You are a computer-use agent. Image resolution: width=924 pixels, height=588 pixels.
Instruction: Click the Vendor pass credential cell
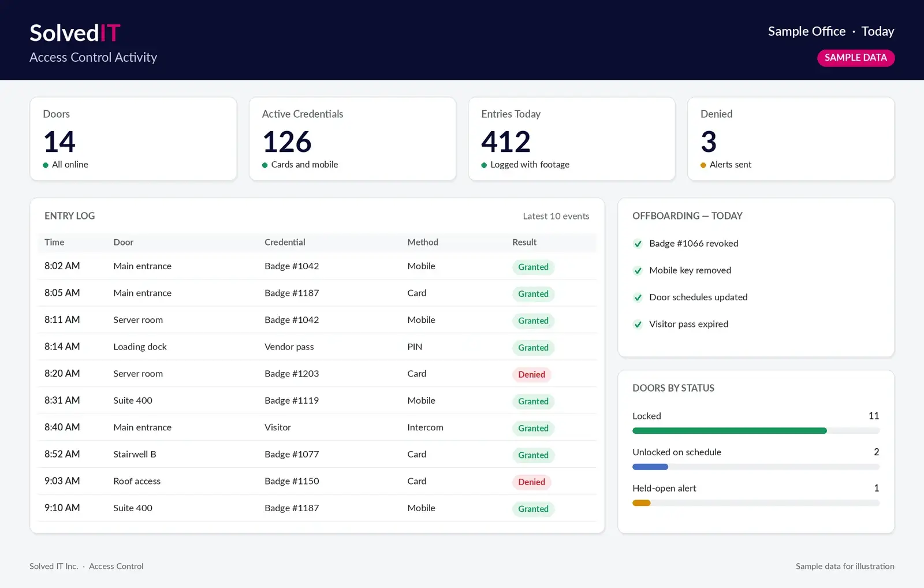point(289,347)
